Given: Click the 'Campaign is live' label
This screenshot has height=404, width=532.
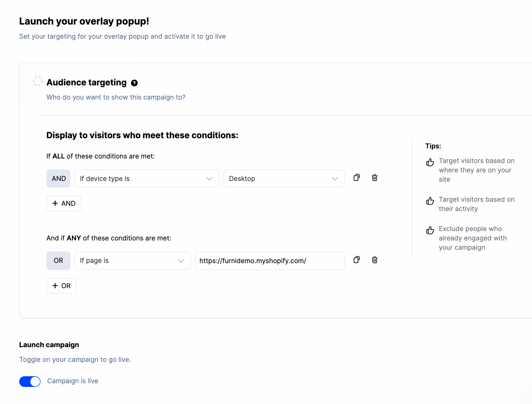Looking at the screenshot, I should click(x=73, y=381).
